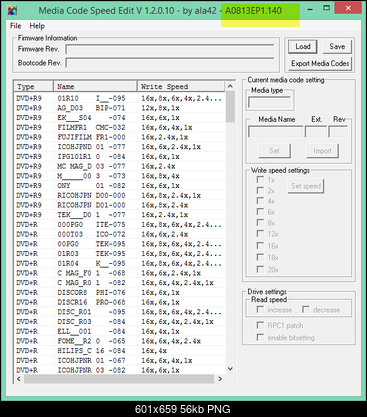Image resolution: width=367 pixels, height=417 pixels.
Task: Select the 01R03 TEK-095 row
Action: pos(120,254)
